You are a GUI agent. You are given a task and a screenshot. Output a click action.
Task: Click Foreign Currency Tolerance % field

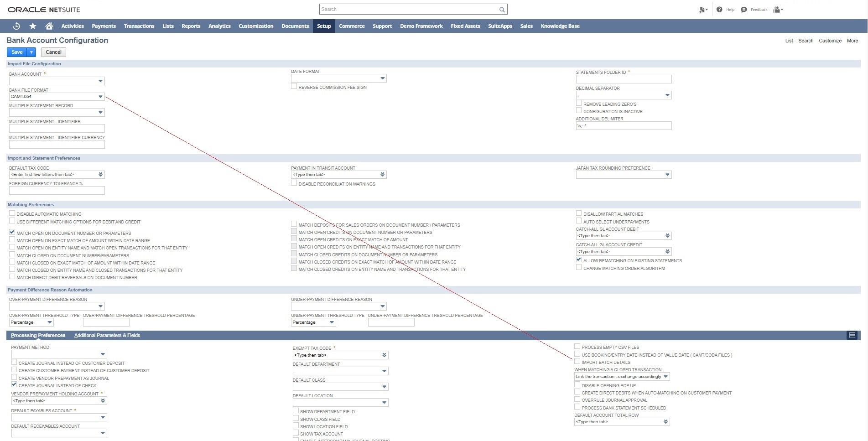pos(57,191)
